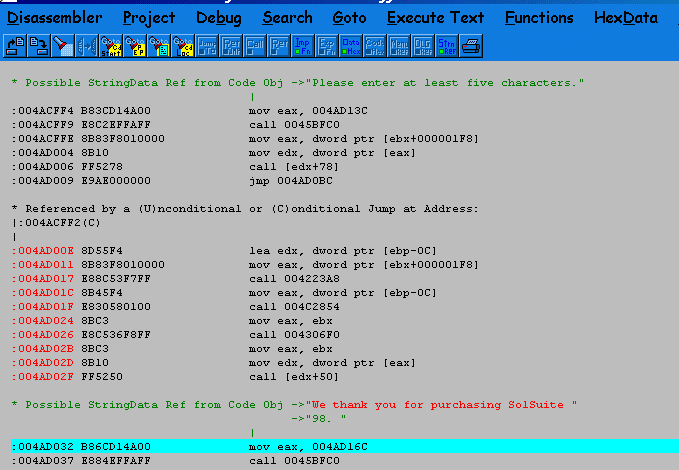Click the Open File to Disassemble icon

(x=14, y=45)
